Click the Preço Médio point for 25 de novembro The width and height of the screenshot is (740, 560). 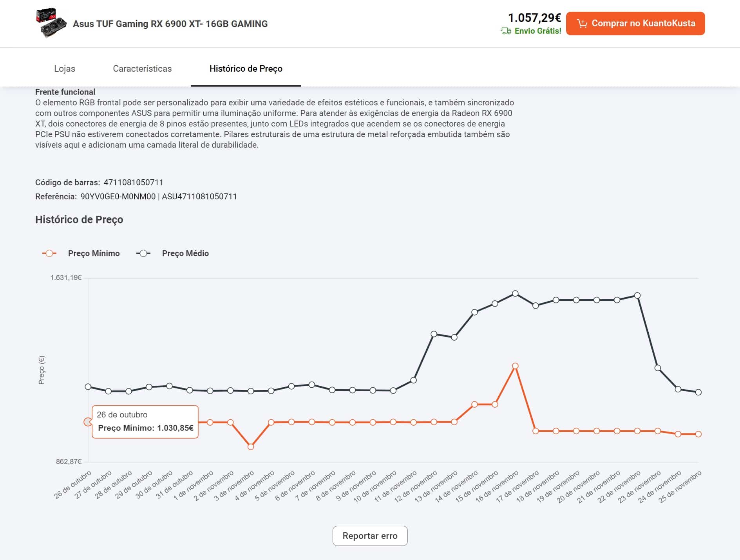(x=698, y=392)
